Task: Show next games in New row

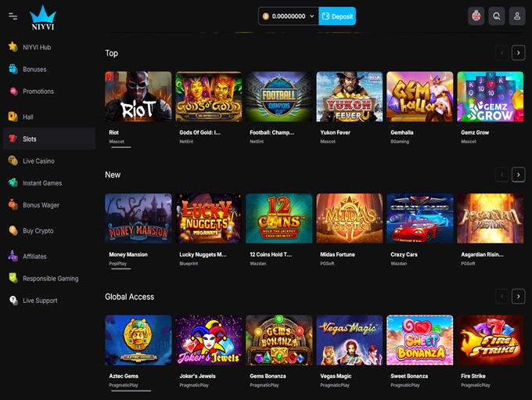Action: (x=518, y=175)
